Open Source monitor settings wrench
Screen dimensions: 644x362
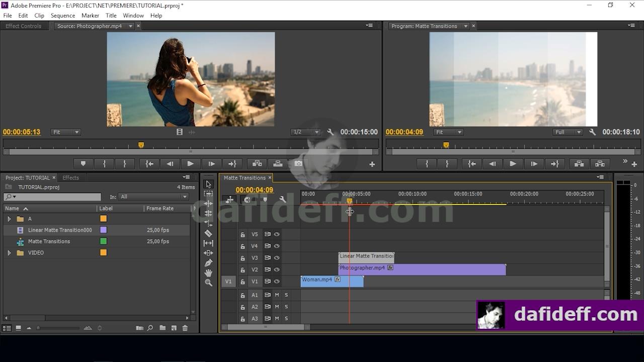(330, 132)
